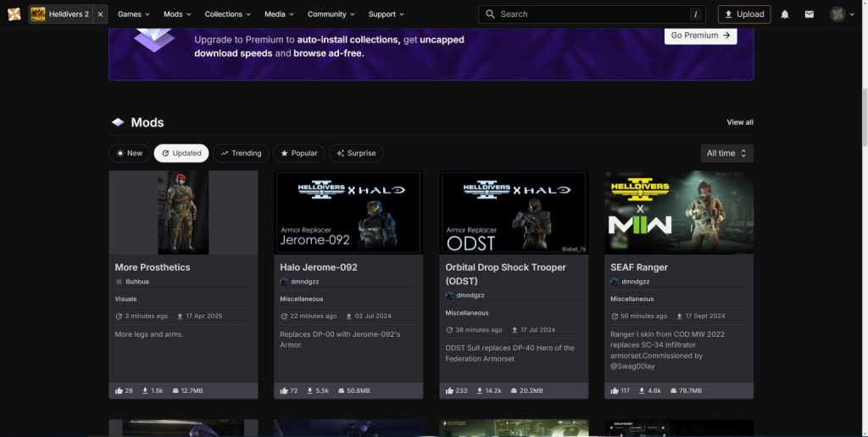
Task: Click the Buhbua author name
Action: coord(137,282)
